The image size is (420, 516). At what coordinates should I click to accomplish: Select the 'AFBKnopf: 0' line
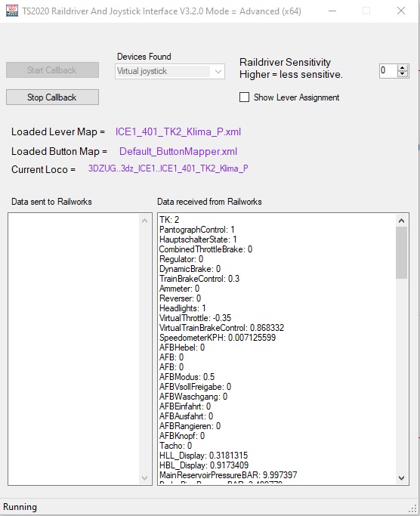182,436
